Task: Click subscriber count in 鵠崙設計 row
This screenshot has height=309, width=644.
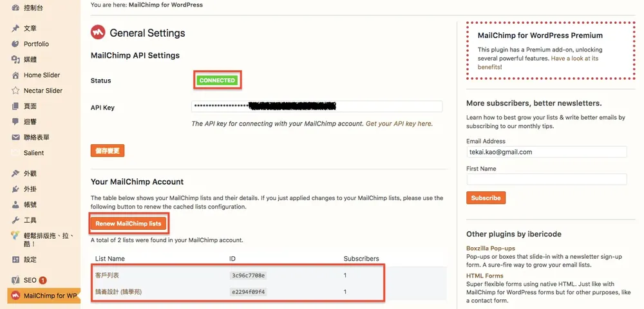Action: coord(345,292)
